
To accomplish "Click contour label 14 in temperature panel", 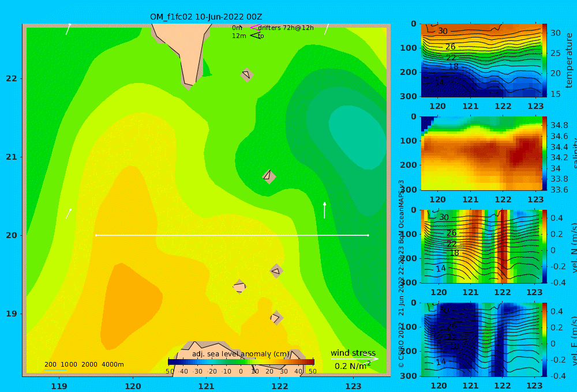I will [439, 82].
